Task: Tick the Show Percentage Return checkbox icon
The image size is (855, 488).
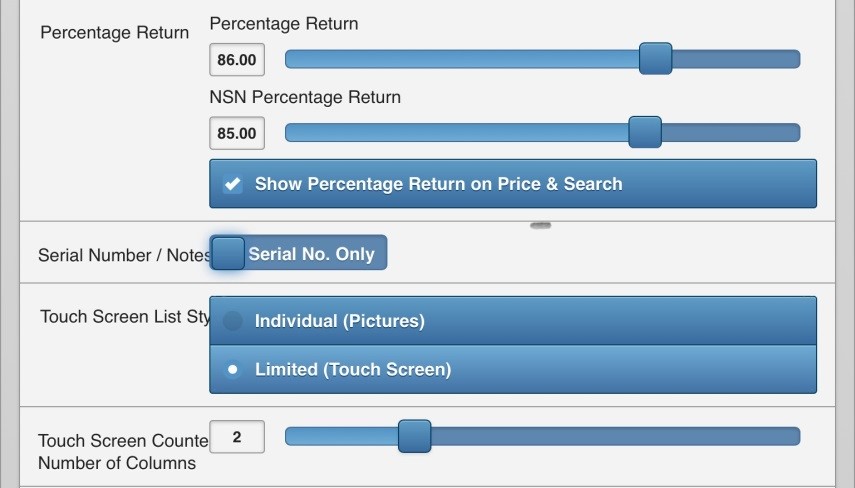Action: (233, 184)
